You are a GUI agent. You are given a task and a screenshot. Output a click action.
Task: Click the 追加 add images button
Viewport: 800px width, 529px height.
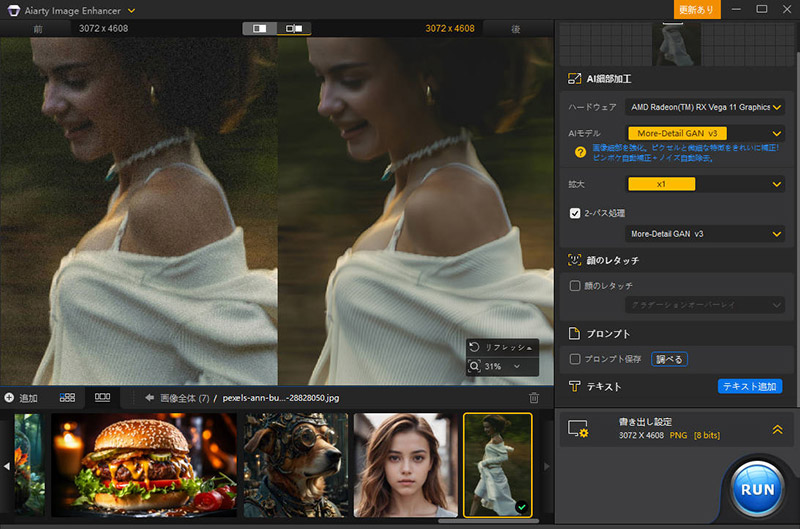(21, 397)
